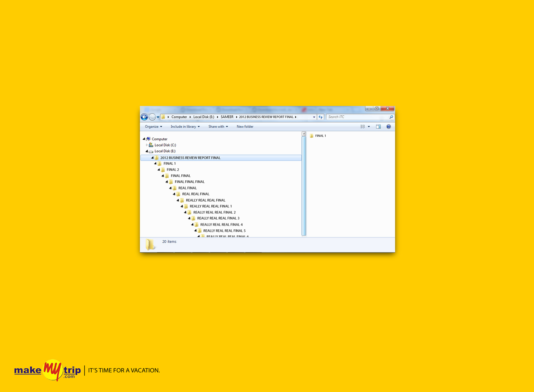The image size is (534, 392).
Task: Click the folder icon of 2012 BUSINESS REVIEW REPORT FINAL in tree
Action: (x=157, y=158)
